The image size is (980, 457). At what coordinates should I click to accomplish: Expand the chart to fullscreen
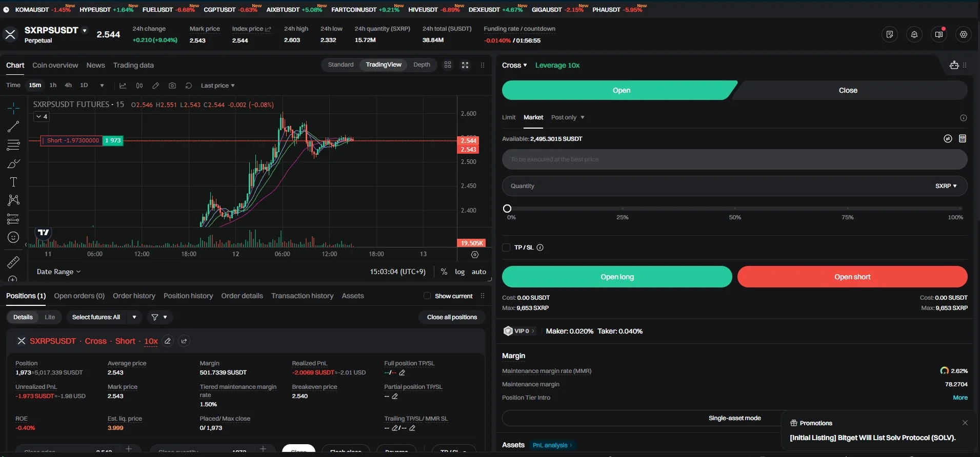(465, 65)
